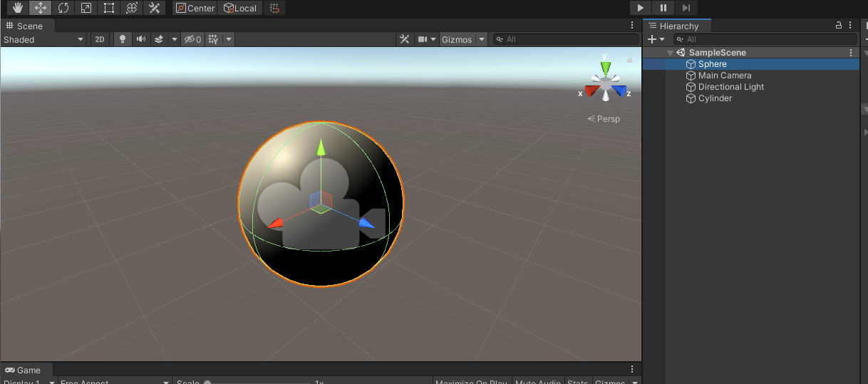The height and width of the screenshot is (384, 868).
Task: Toggle the Local handle rotation button
Action: click(240, 8)
